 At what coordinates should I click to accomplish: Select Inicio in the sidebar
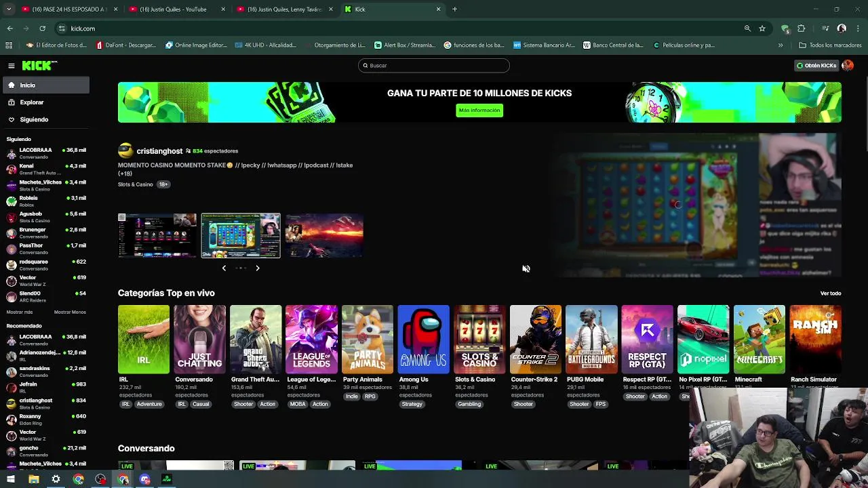[45, 85]
